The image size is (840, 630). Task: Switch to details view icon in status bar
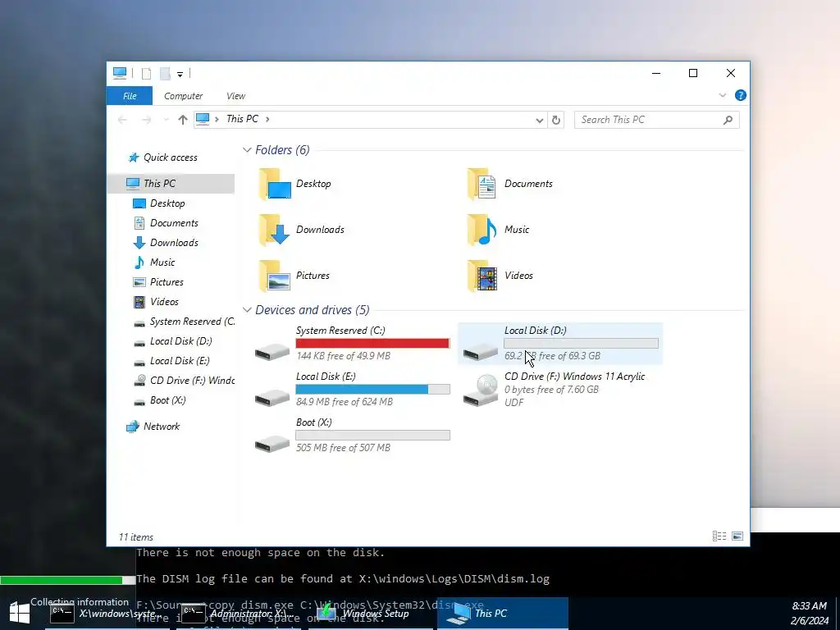point(719,536)
